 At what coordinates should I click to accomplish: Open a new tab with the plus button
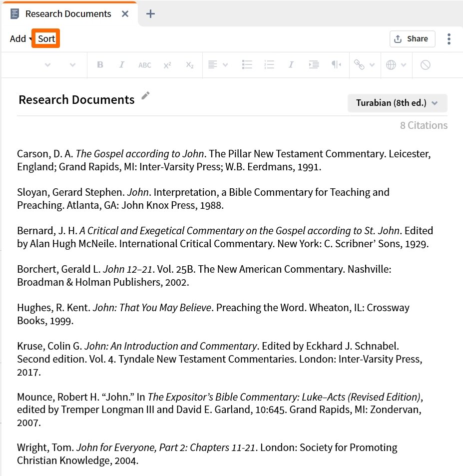click(x=150, y=14)
